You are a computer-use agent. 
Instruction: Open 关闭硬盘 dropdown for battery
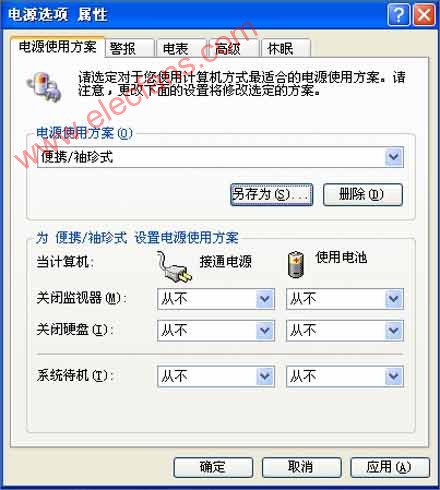[394, 330]
